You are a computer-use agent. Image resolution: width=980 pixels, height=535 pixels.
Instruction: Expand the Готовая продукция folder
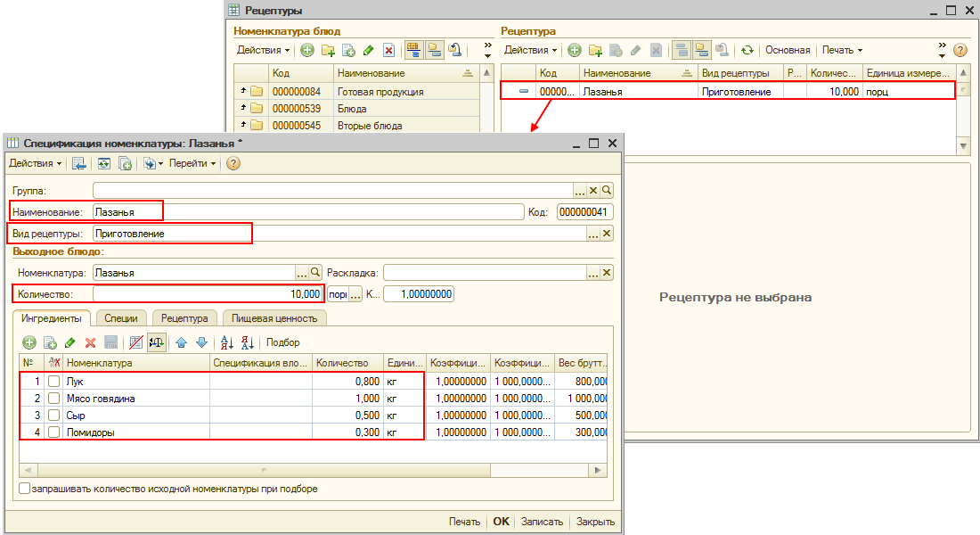pos(242,91)
